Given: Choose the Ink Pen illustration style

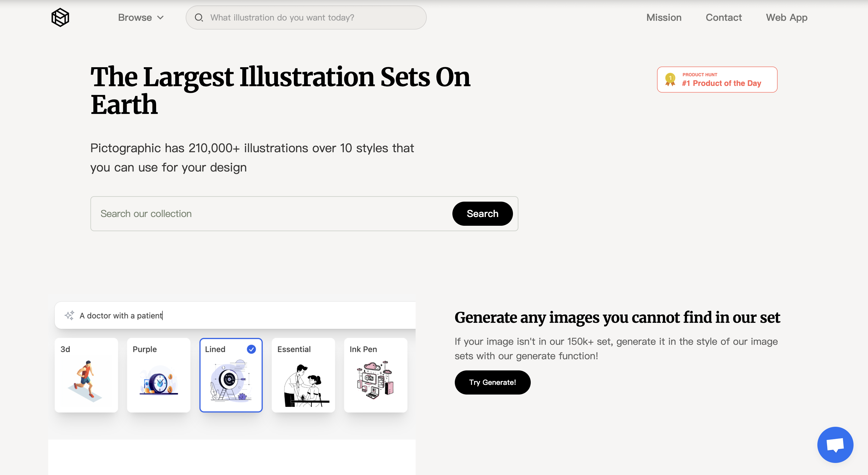Looking at the screenshot, I should click(375, 375).
